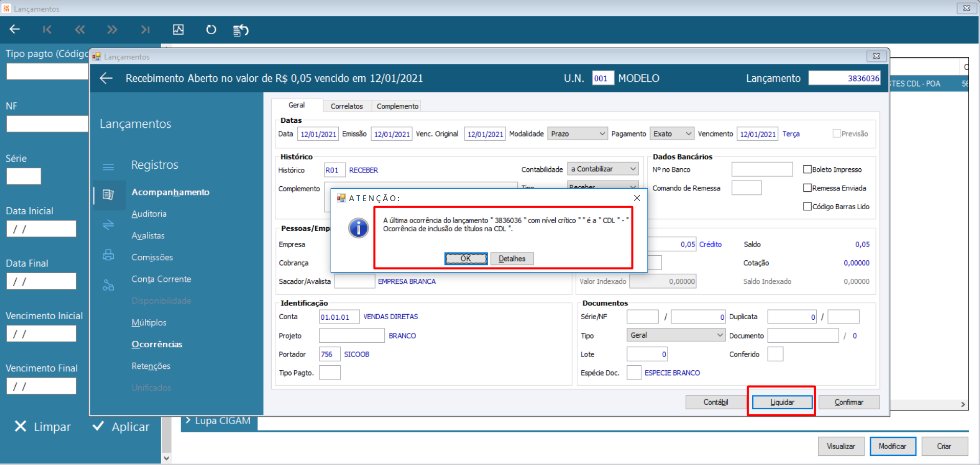Screen dimensions: 980x465
Task: Close the inner Lançamentos dialog window
Action: pyautogui.click(x=877, y=56)
